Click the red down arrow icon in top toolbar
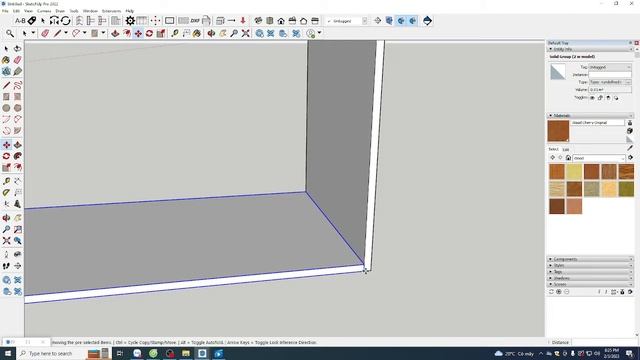 243,20
